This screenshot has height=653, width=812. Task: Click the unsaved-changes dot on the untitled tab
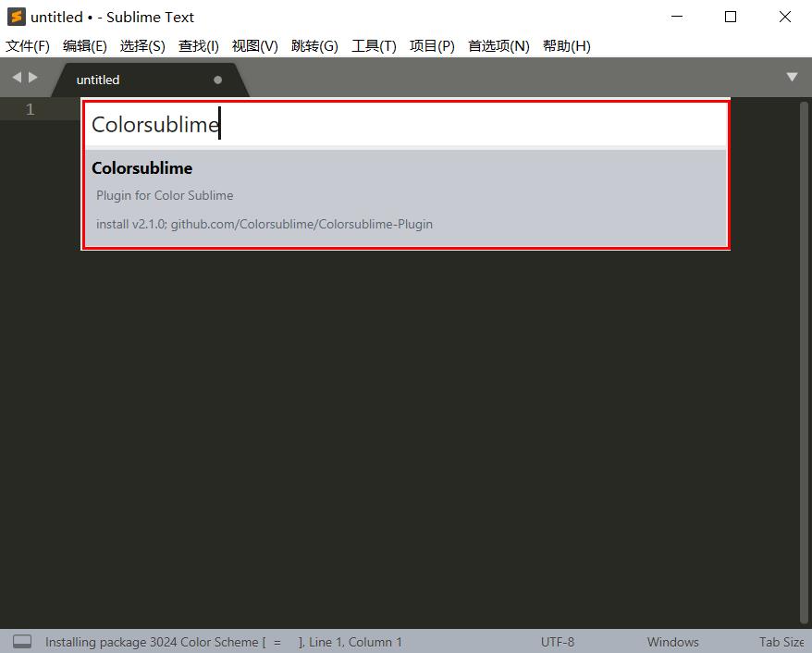(x=217, y=80)
